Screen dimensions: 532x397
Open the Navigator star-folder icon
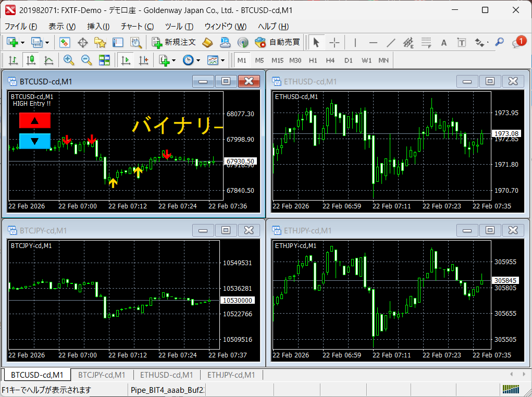click(x=100, y=42)
